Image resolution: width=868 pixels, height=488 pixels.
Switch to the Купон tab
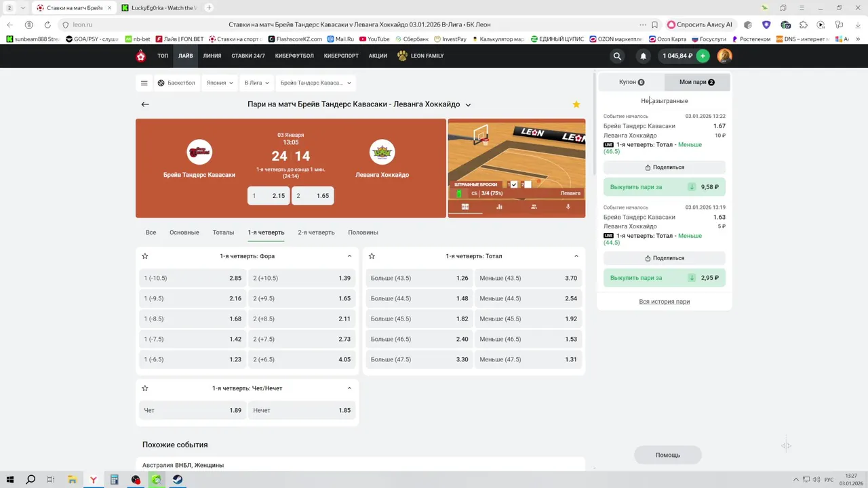tap(631, 82)
